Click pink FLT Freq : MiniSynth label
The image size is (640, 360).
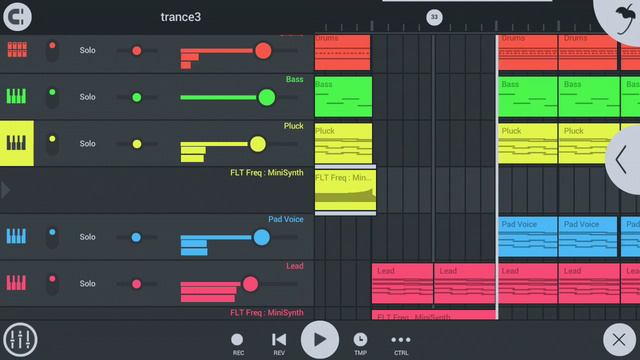pyautogui.click(x=267, y=313)
